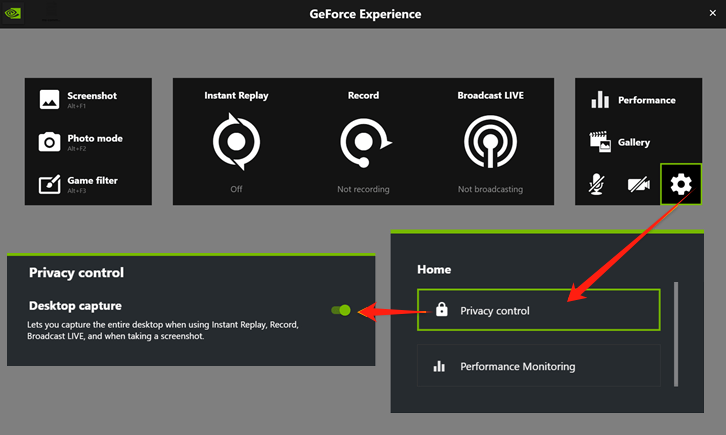Unmute the microphone icon
This screenshot has width=726, height=435.
(598, 184)
